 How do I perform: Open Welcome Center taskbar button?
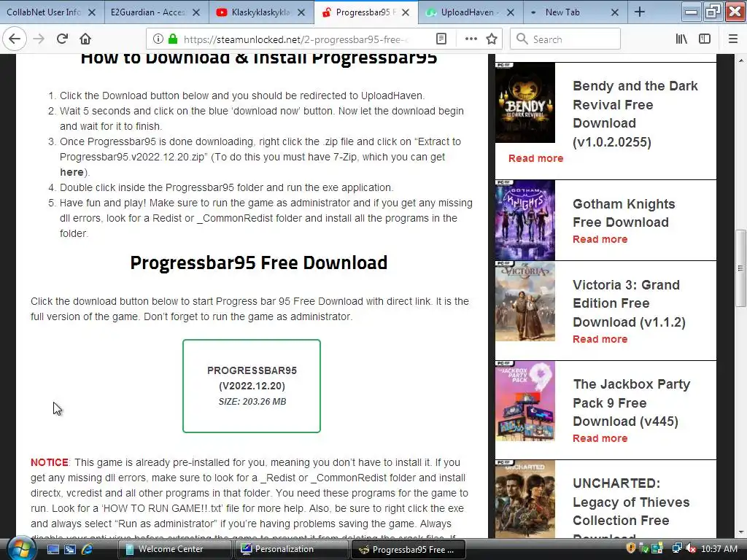click(174, 550)
